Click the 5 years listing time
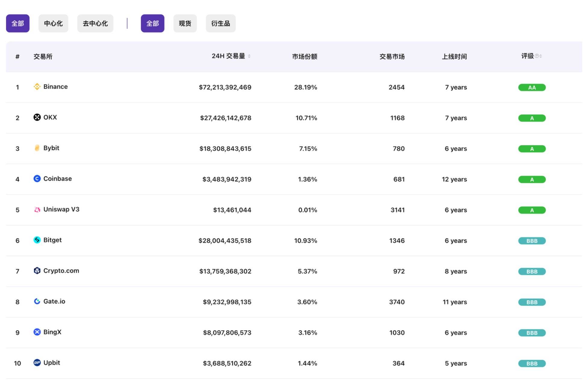 tap(456, 364)
